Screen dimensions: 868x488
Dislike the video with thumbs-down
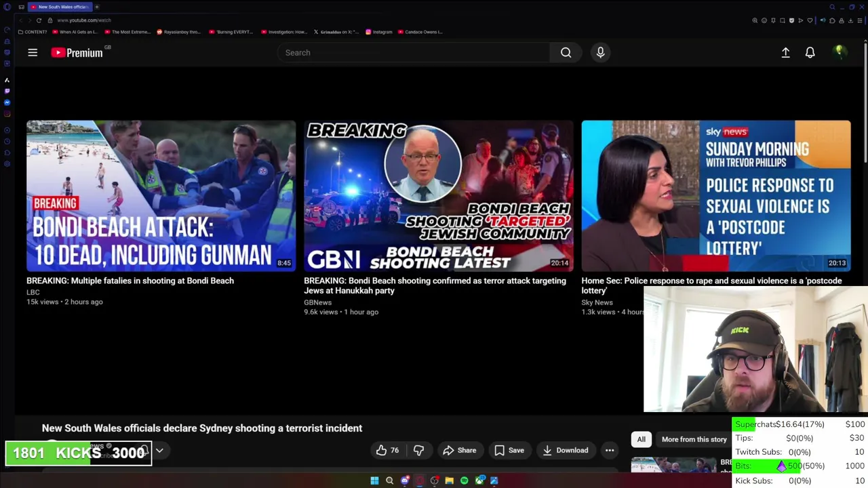coord(418,450)
